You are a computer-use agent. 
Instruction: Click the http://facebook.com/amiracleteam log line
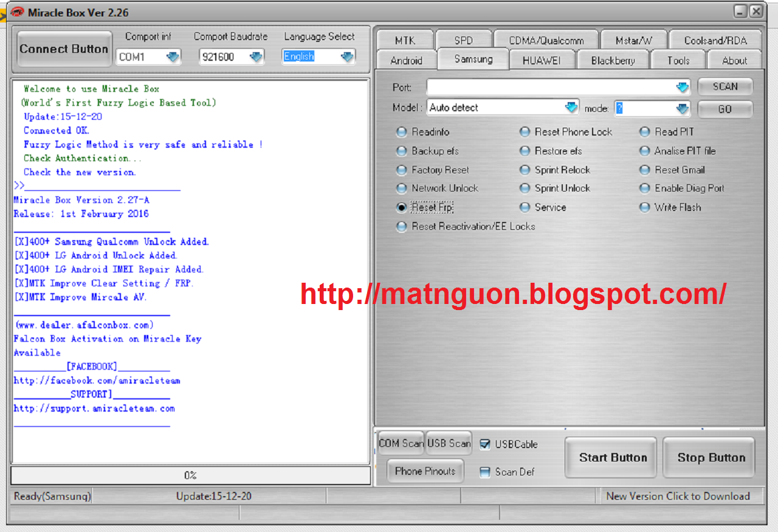click(x=97, y=381)
